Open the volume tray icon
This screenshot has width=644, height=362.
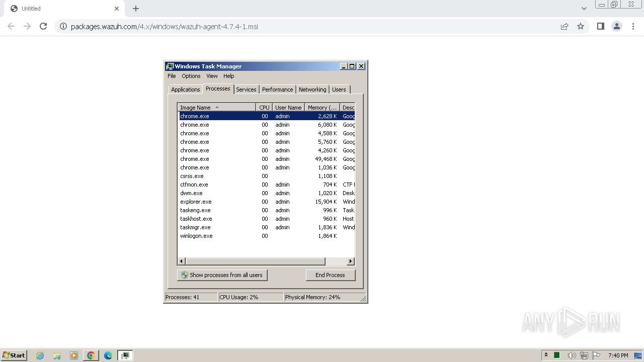(x=572, y=355)
